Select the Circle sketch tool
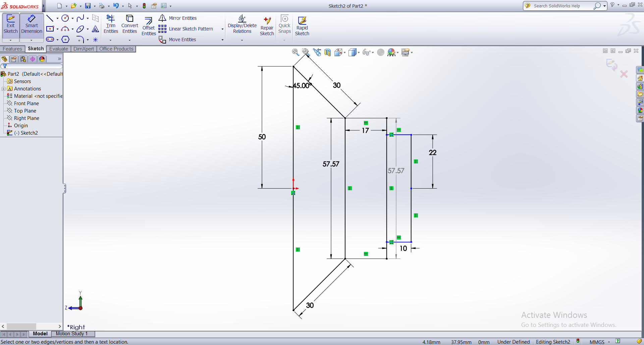 65,18
